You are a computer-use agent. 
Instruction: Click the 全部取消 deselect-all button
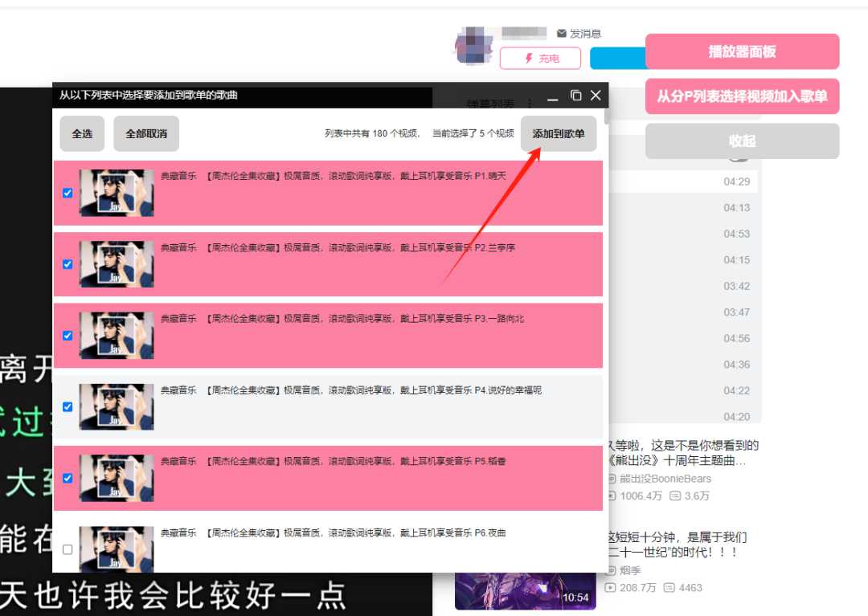coord(146,134)
